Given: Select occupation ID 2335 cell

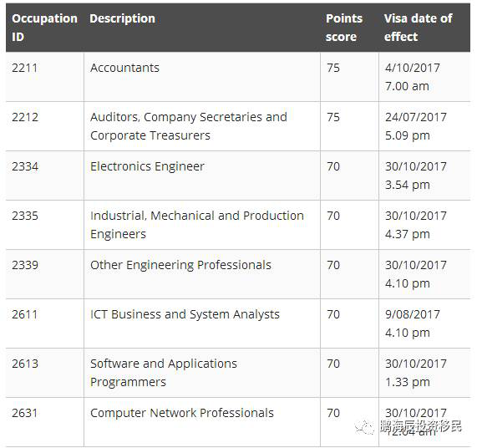Looking at the screenshot, I should [x=45, y=225].
